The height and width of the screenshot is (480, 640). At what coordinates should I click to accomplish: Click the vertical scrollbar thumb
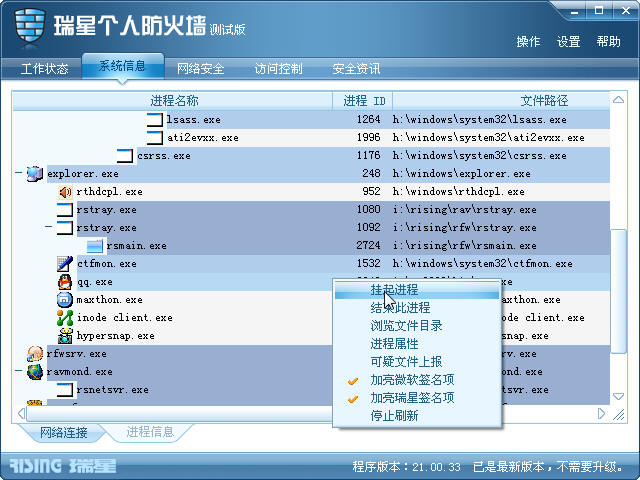pyautogui.click(x=618, y=291)
